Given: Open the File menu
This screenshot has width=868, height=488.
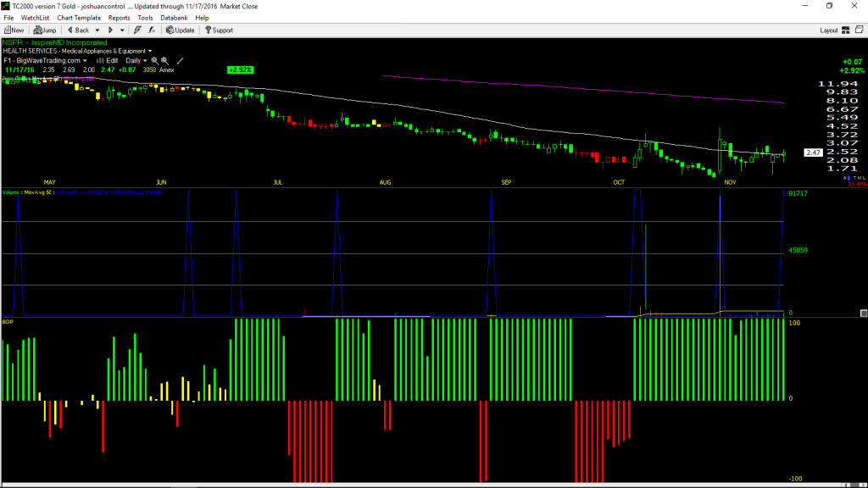Looking at the screenshot, I should coord(8,18).
